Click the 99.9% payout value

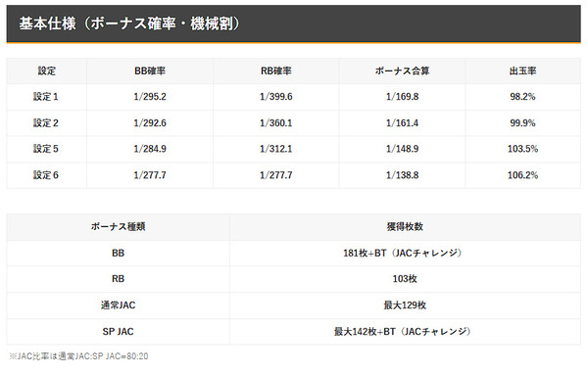pos(522,122)
